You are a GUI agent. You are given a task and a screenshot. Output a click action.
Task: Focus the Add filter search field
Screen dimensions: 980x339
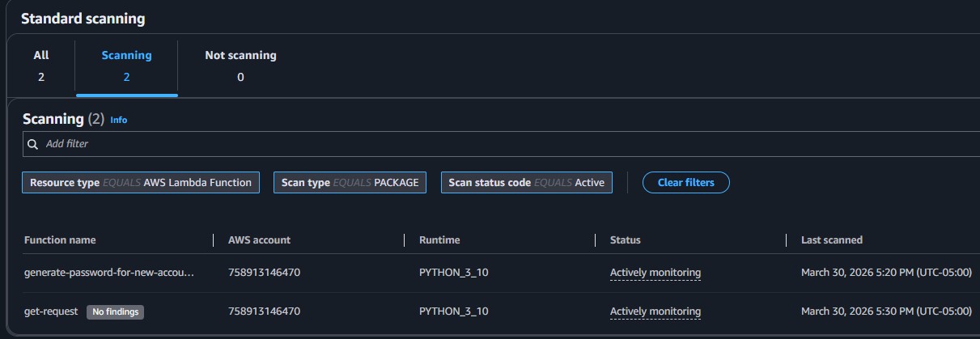[502, 144]
